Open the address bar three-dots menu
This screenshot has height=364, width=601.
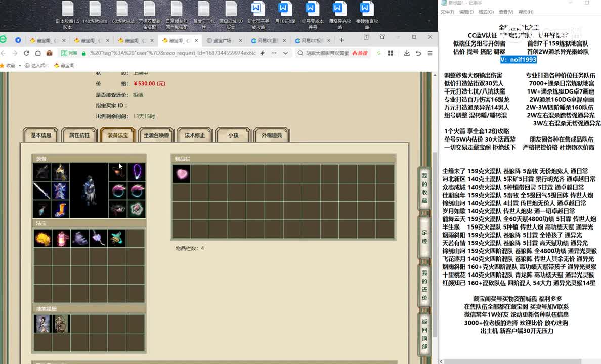click(x=274, y=53)
